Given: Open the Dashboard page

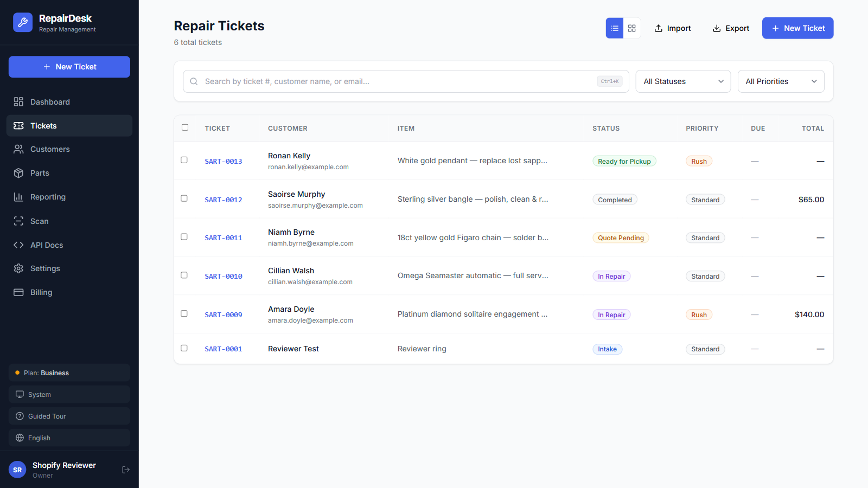Looking at the screenshot, I should (x=69, y=102).
